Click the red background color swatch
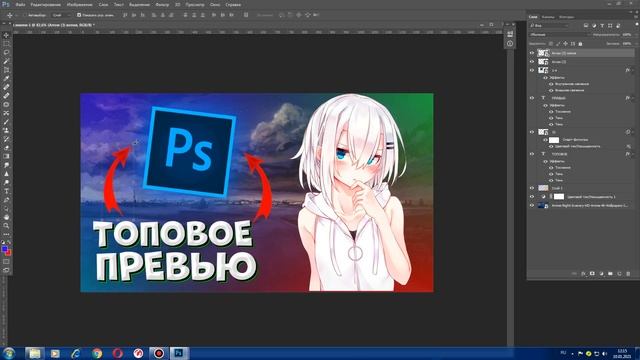Image resolution: width=640 pixels, height=360 pixels. point(8,253)
